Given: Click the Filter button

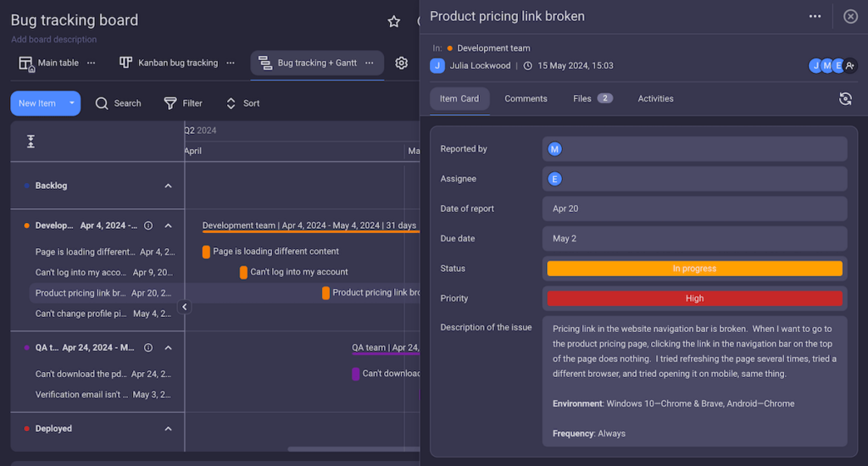Looking at the screenshot, I should 183,103.
